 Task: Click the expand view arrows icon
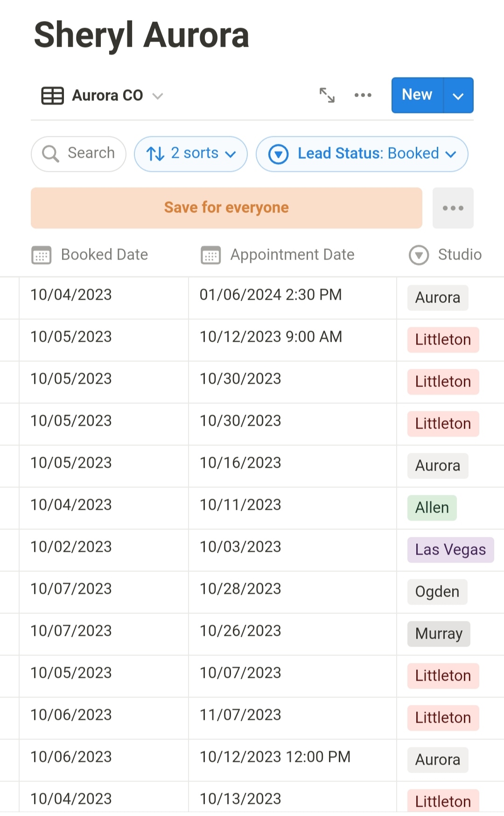327,95
